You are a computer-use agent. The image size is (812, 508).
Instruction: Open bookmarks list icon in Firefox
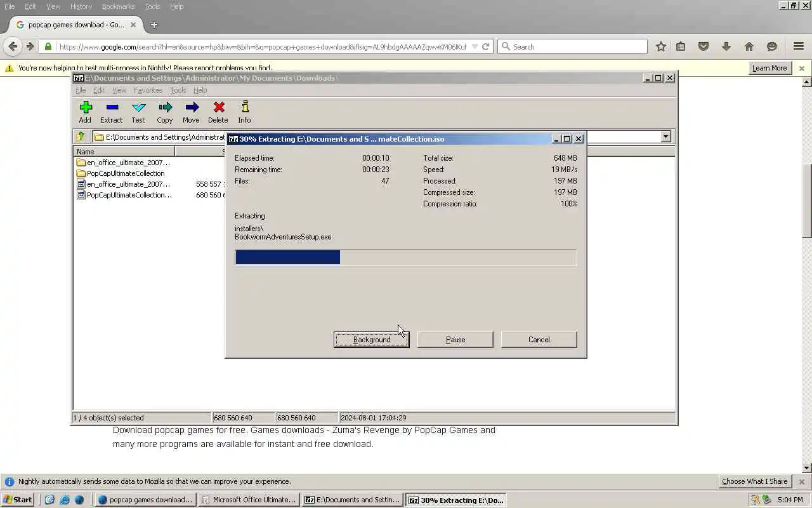click(681, 46)
